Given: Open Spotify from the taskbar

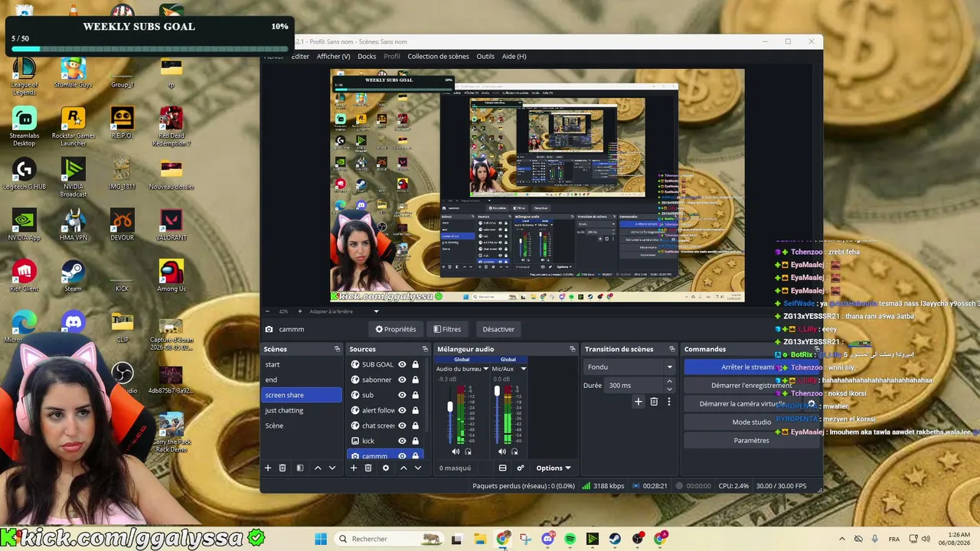Looking at the screenshot, I should pos(570,539).
